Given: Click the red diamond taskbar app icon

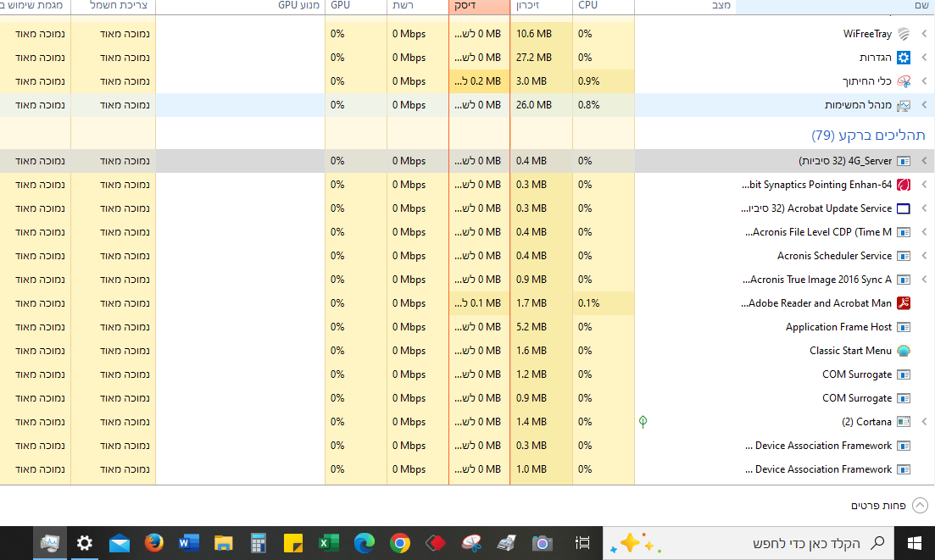Looking at the screenshot, I should 436,543.
